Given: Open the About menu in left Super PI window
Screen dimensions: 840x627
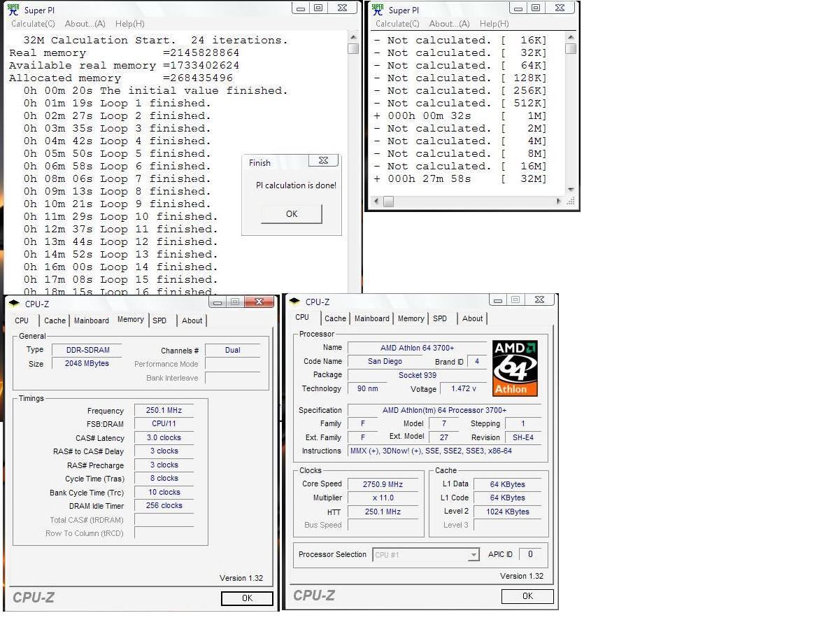Looking at the screenshot, I should [86, 24].
